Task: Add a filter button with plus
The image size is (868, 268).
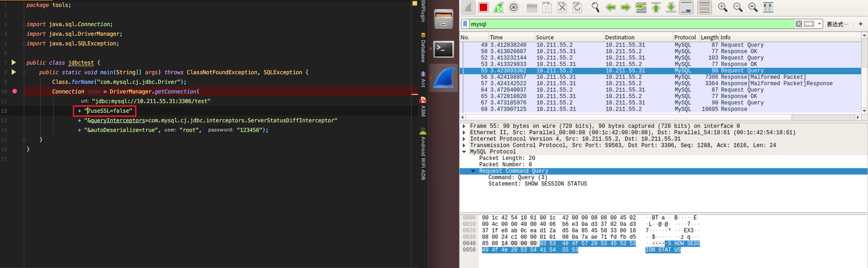Action: tap(860, 24)
